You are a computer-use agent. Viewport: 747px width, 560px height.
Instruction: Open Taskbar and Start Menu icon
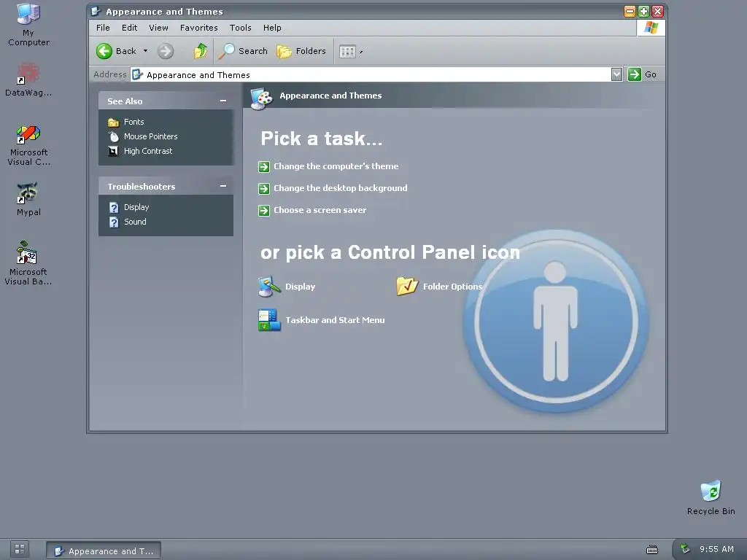tap(269, 320)
